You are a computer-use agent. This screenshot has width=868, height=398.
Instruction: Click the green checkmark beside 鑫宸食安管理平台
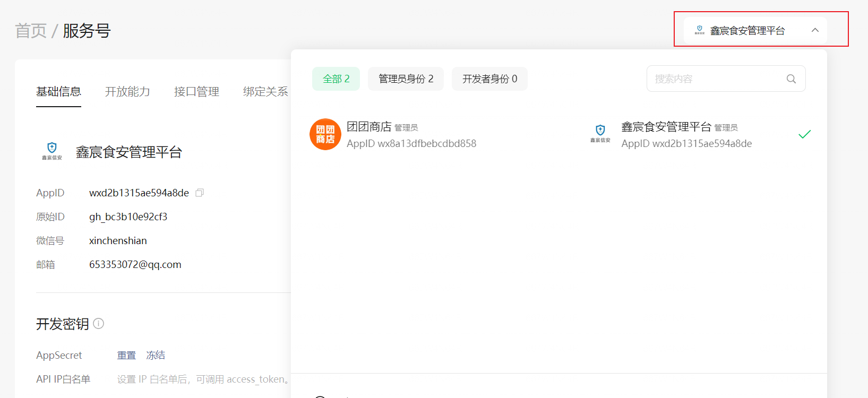coord(804,134)
